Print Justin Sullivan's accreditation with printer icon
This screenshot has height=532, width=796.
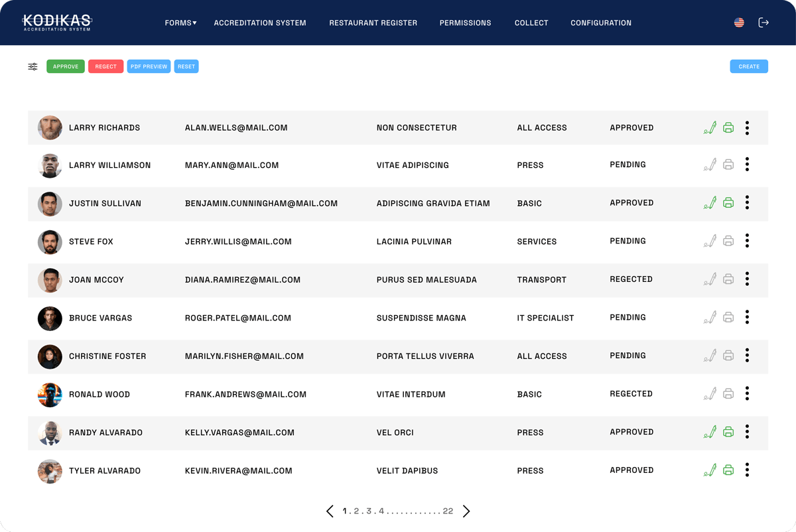(x=728, y=203)
